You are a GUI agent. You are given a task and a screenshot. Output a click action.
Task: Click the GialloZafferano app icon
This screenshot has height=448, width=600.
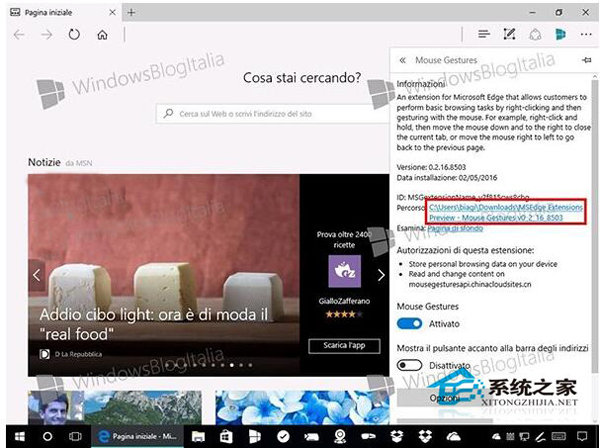point(344,271)
